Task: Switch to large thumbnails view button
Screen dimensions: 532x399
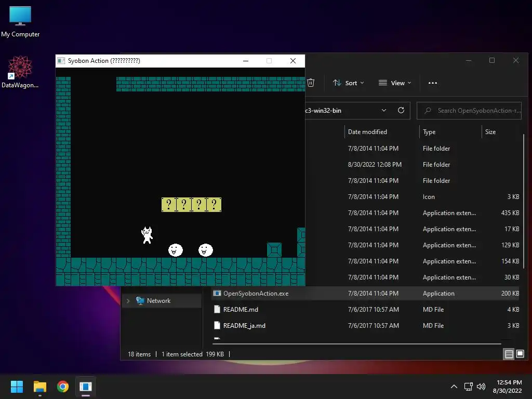Action: 520,354
